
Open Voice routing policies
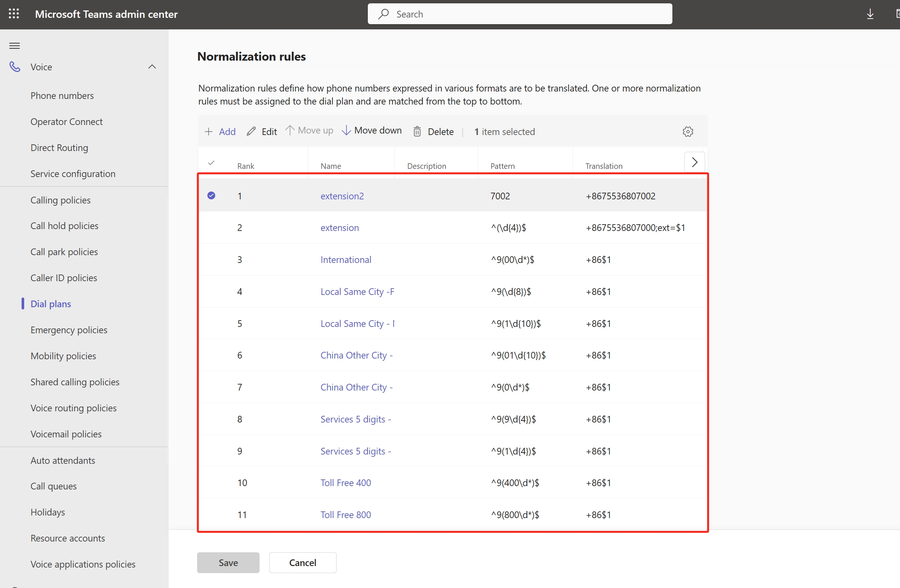[73, 408]
